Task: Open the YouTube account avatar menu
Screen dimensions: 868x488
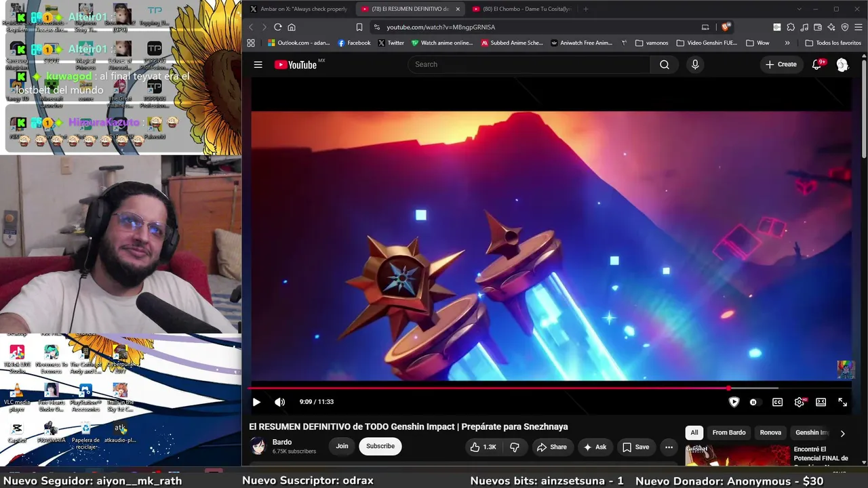Action: [842, 64]
